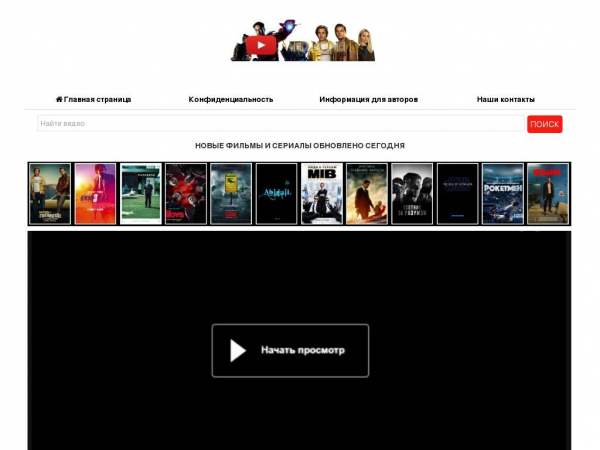The image size is (600, 450).
Task: Go to Информация для авторов
Action: coord(368,99)
